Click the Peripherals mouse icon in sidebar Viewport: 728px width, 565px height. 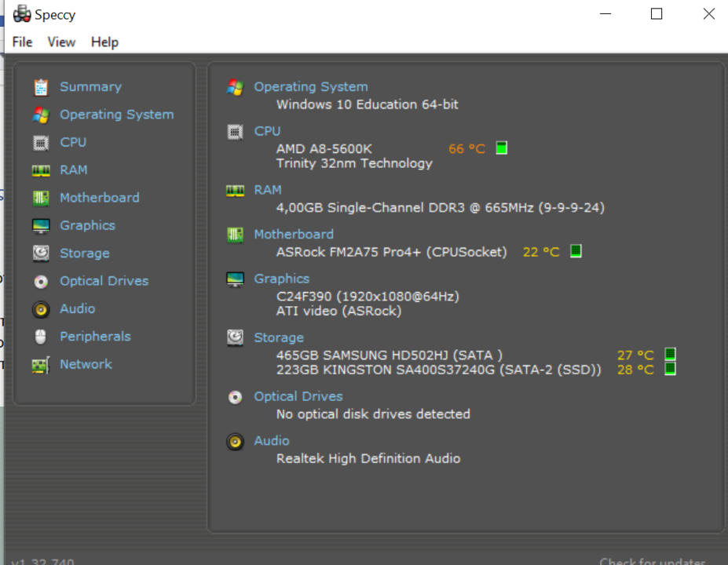(x=41, y=337)
